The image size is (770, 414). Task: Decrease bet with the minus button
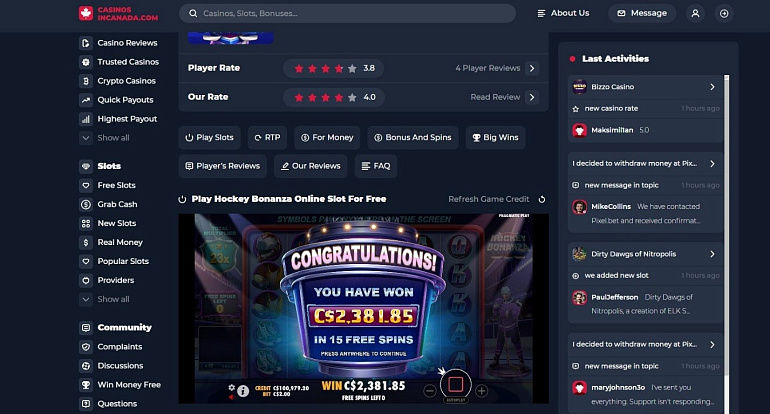pos(430,391)
